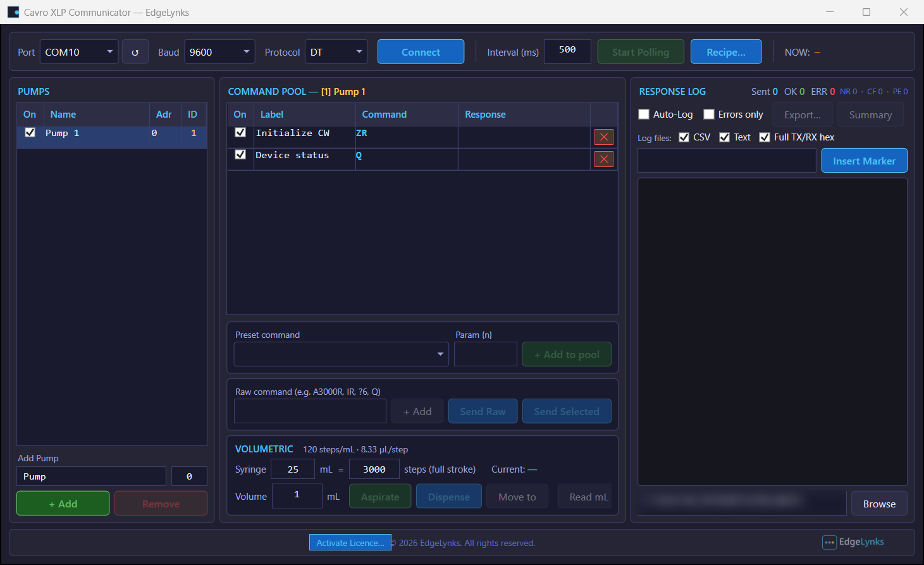This screenshot has height=565, width=924.
Task: Click the Summary button
Action: pyautogui.click(x=870, y=115)
